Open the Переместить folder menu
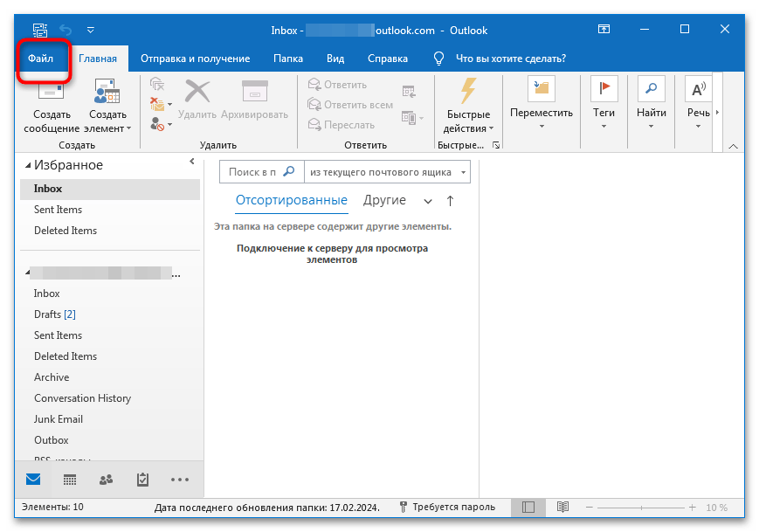This screenshot has width=759, height=532. pos(542,104)
